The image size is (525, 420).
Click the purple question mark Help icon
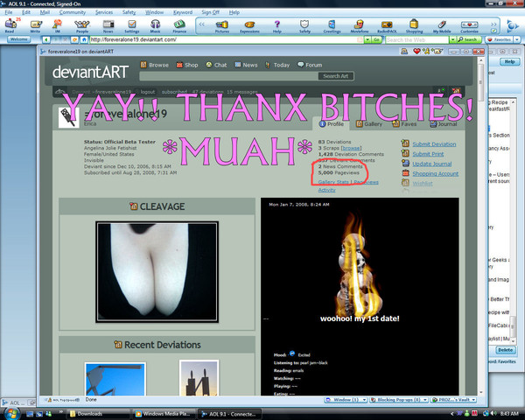276,25
